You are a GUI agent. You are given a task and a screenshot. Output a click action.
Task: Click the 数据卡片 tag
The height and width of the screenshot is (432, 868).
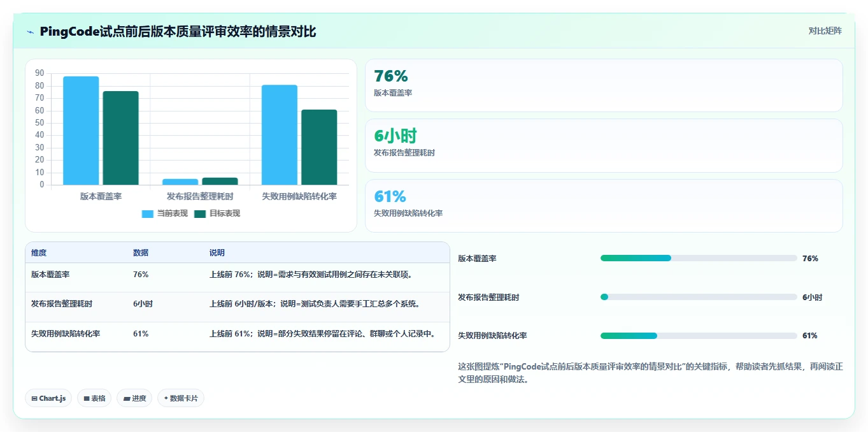pyautogui.click(x=181, y=398)
